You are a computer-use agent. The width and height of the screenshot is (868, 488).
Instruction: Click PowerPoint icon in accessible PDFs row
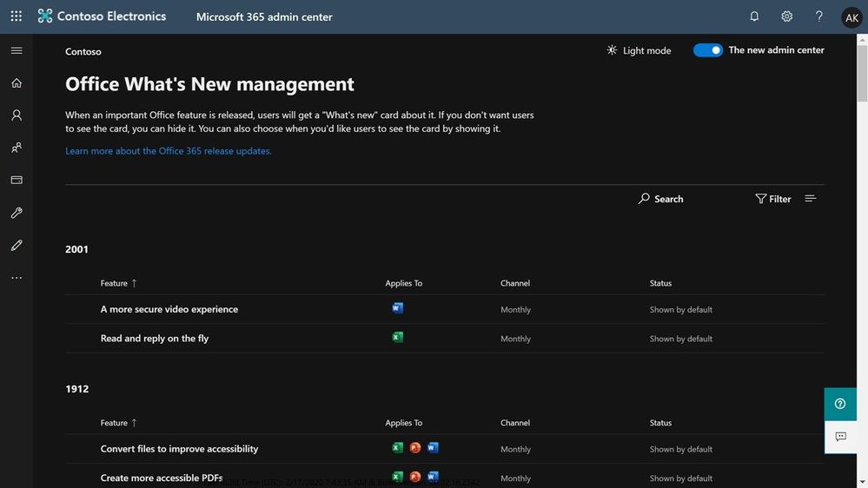point(415,477)
